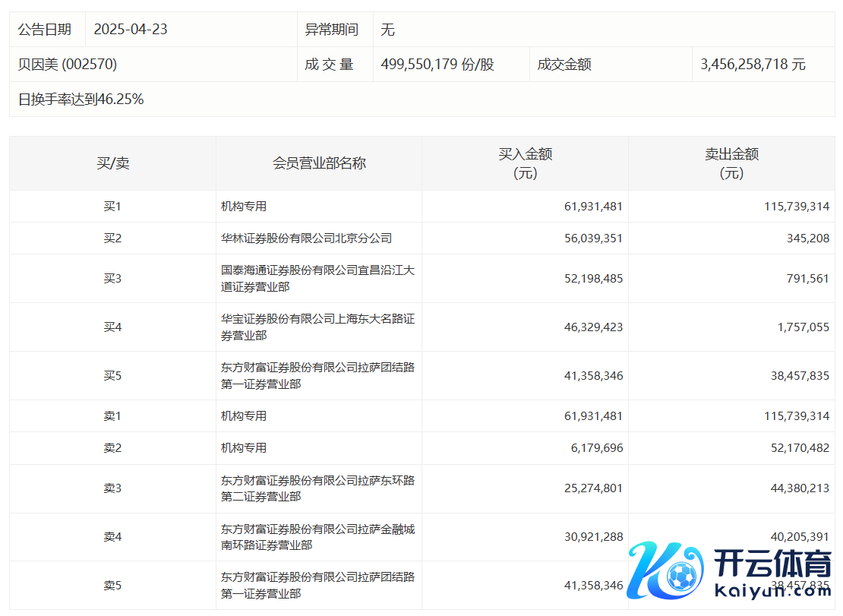Click the 日换手率达到46.25% reason text
The image size is (843, 616).
81,100
